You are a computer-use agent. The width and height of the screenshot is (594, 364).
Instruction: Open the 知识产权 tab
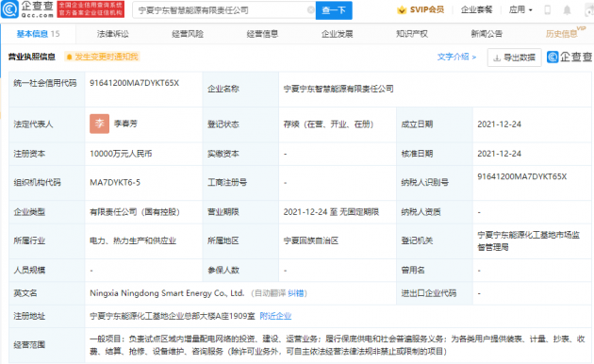click(x=412, y=34)
